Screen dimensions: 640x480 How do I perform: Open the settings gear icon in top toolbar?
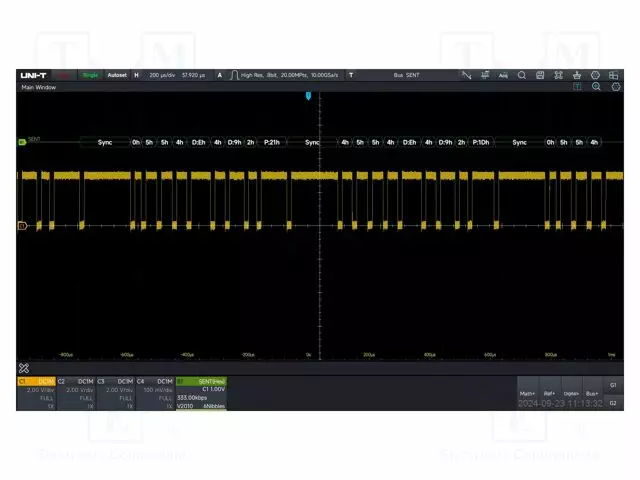pyautogui.click(x=595, y=75)
